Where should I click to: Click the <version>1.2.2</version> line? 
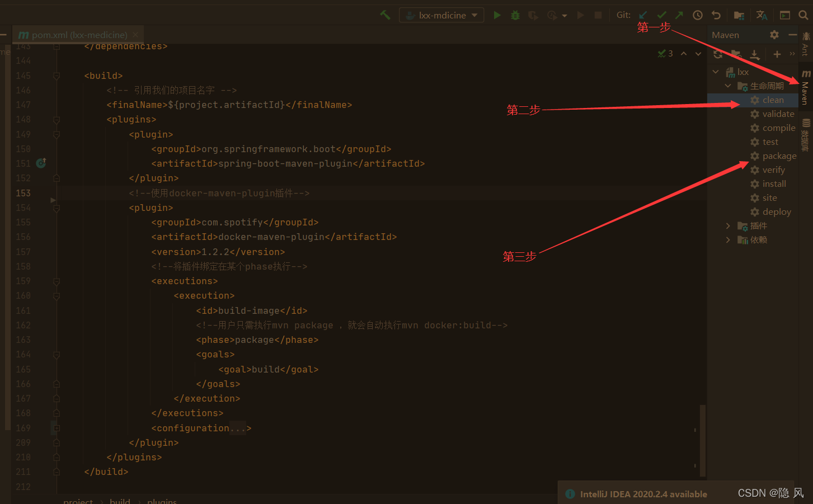[x=218, y=252]
